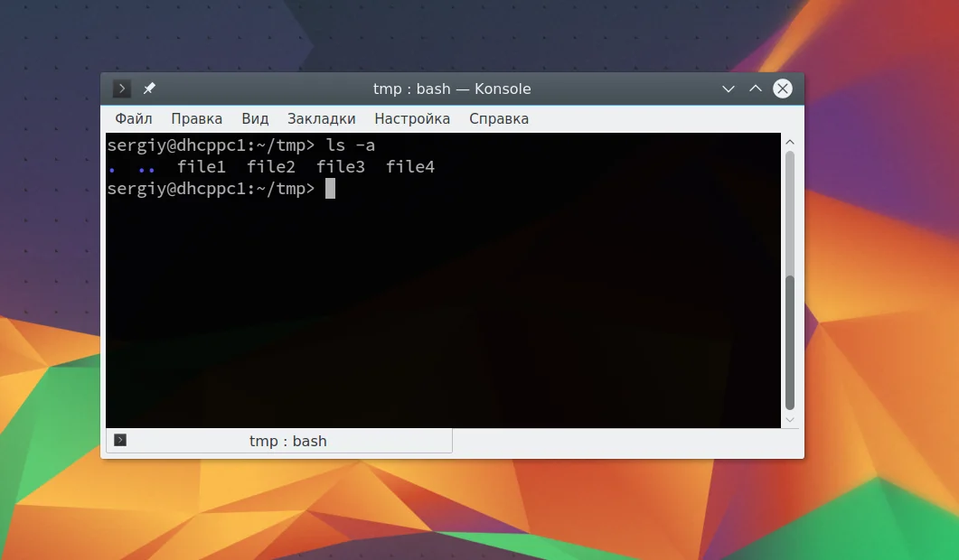Click the terminal scrollbar handle
This screenshot has width=959, height=560.
pos(790,342)
